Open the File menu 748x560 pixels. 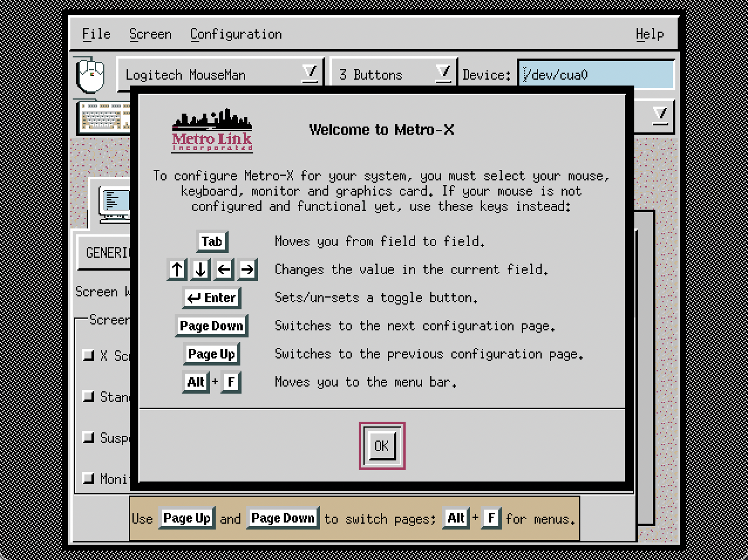tap(96, 34)
